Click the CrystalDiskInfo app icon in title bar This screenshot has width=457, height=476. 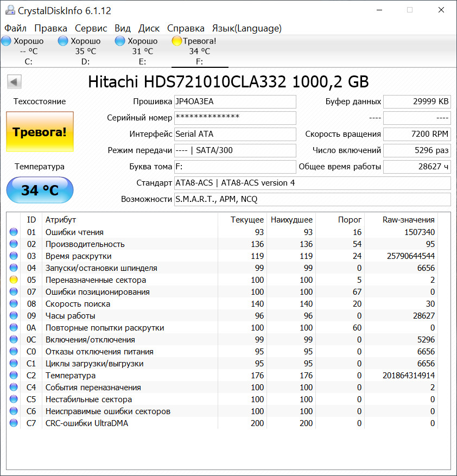coord(10,10)
